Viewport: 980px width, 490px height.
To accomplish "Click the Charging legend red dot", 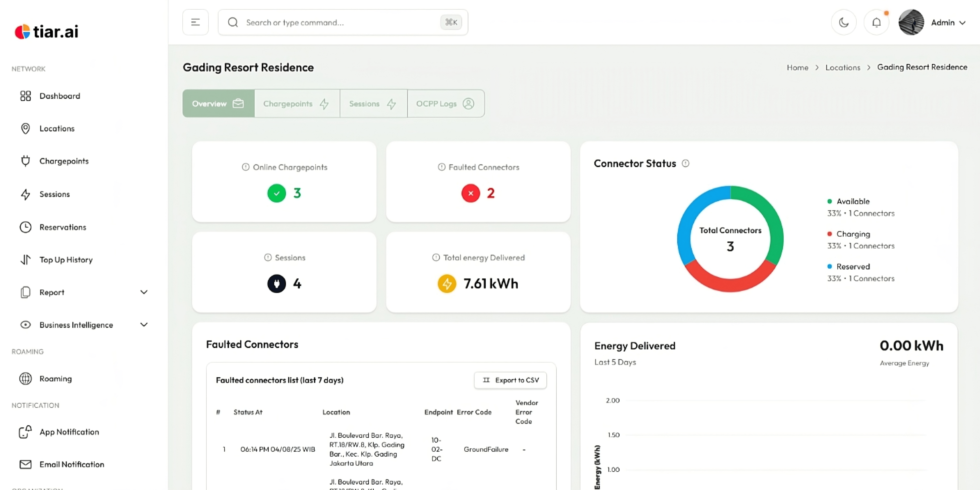I will pos(829,234).
